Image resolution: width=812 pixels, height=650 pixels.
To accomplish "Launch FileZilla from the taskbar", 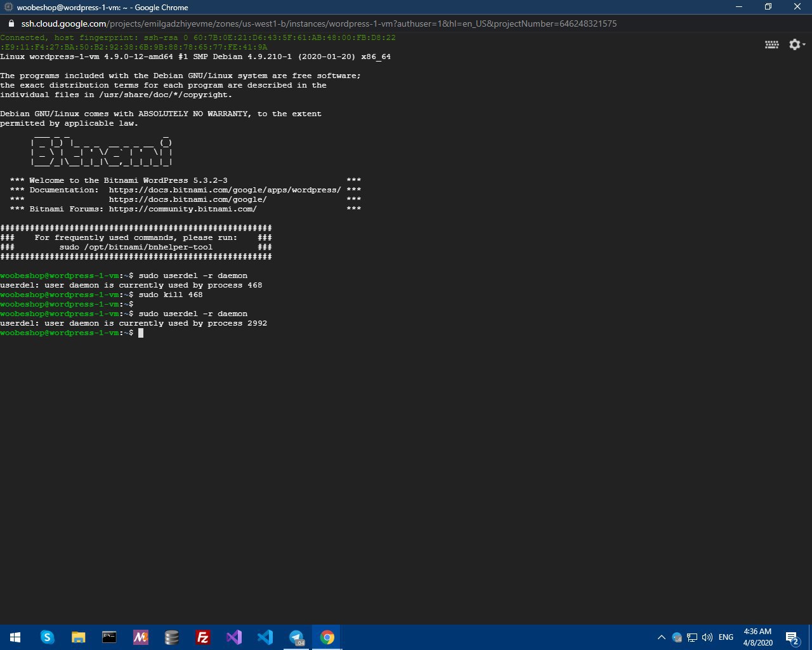I will [x=203, y=637].
